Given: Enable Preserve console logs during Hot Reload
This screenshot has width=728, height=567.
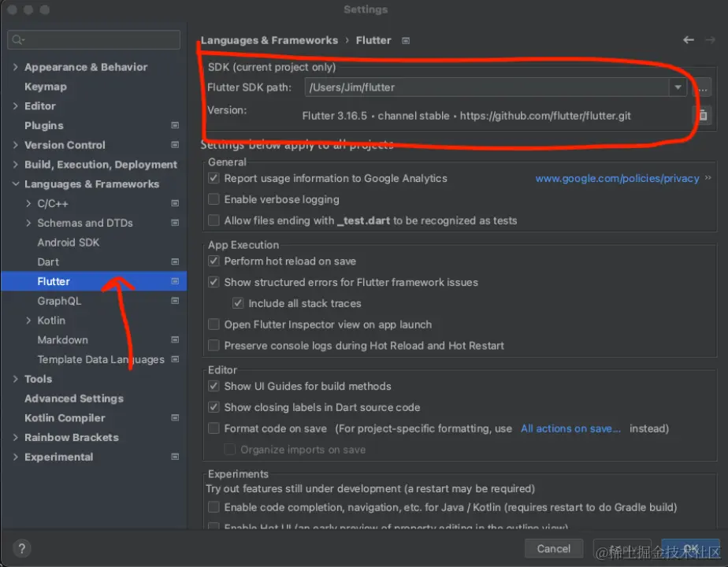Looking at the screenshot, I should coord(214,345).
